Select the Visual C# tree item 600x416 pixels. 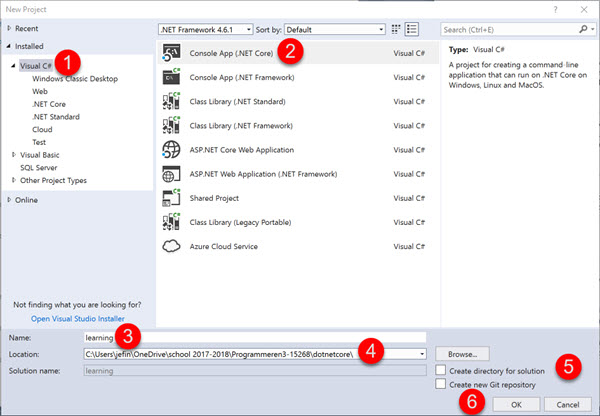point(36,66)
